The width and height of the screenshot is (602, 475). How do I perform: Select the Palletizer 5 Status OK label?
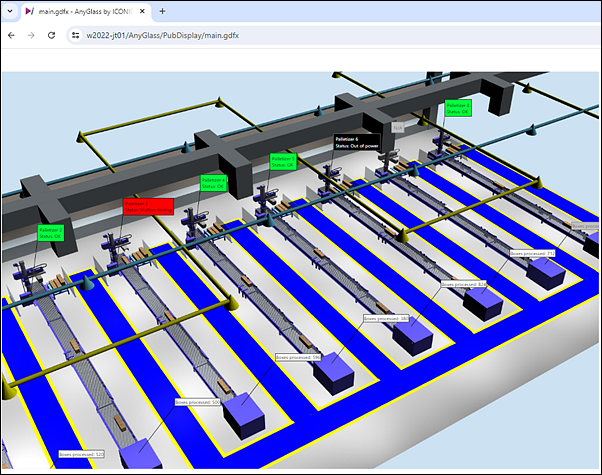pyautogui.click(x=283, y=161)
